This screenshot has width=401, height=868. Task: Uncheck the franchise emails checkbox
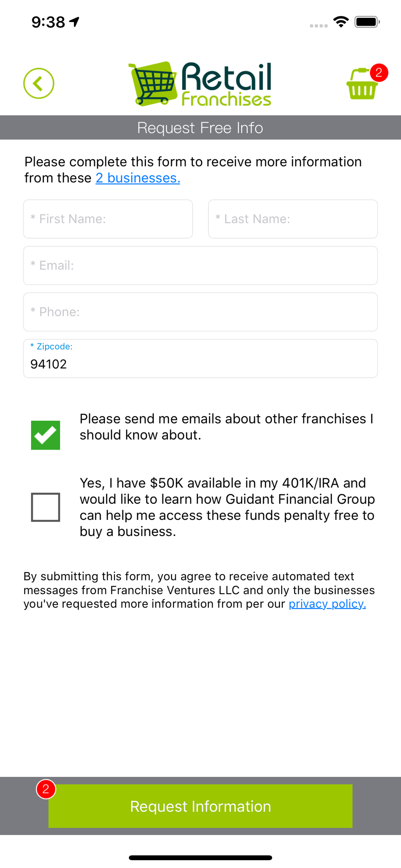(x=46, y=435)
